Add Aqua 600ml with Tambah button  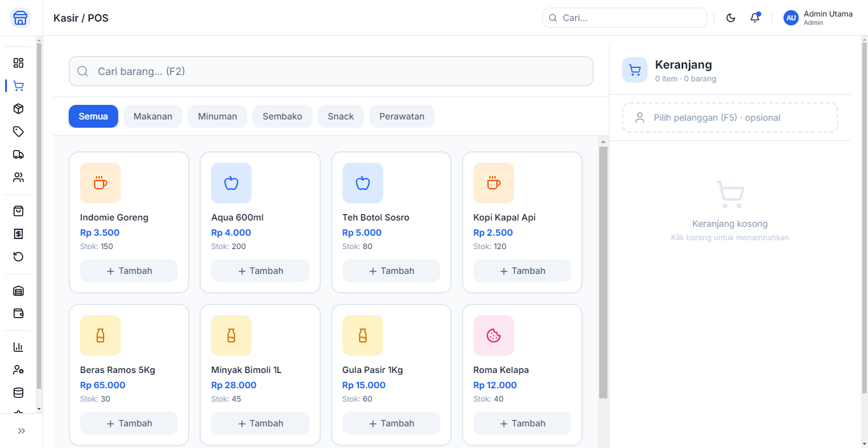point(260,271)
